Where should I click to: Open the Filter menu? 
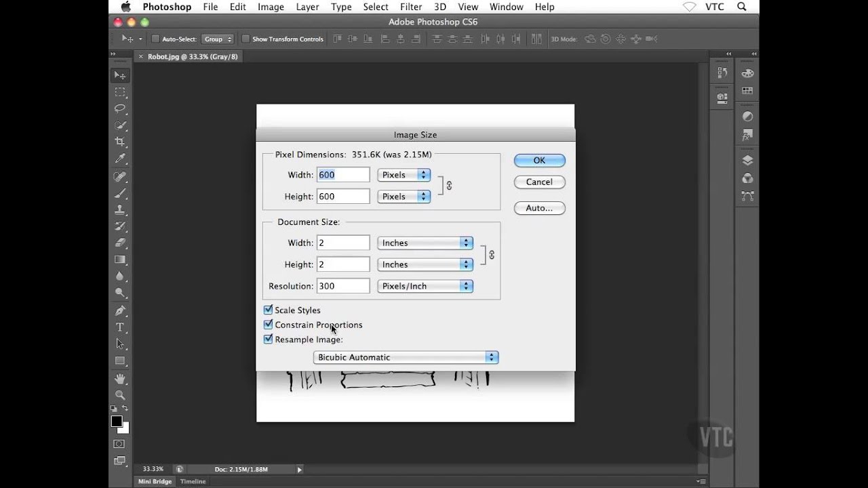click(x=411, y=7)
